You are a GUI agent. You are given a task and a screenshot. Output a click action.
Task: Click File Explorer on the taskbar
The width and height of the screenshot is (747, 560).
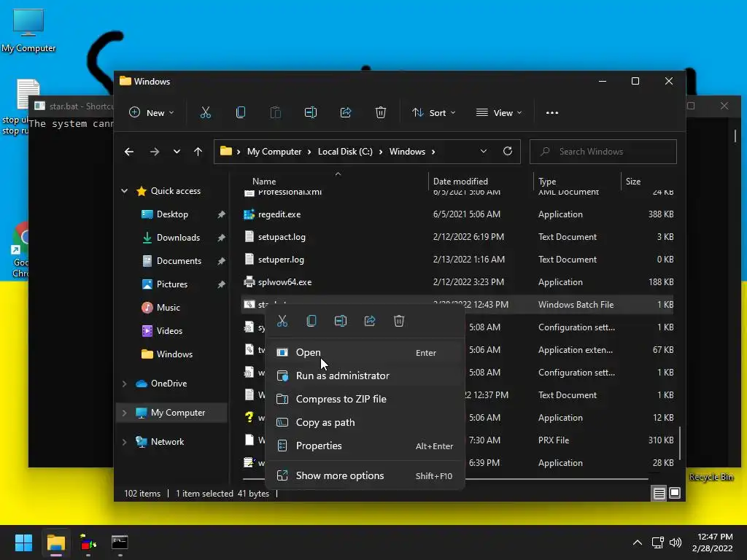pyautogui.click(x=56, y=542)
